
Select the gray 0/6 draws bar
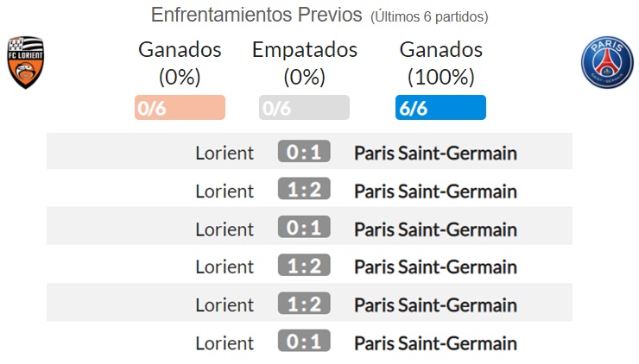(x=304, y=108)
